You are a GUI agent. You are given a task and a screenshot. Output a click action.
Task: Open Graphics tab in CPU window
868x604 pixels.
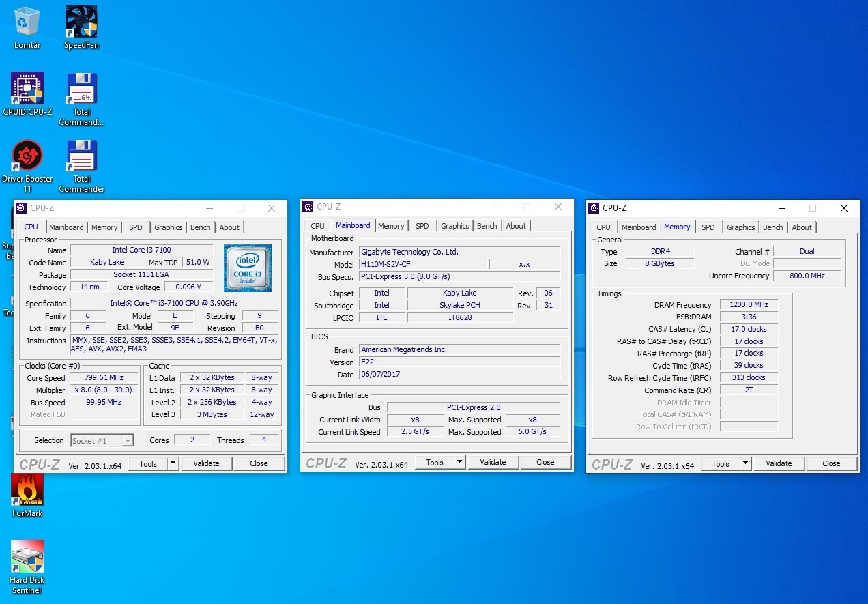tap(168, 227)
